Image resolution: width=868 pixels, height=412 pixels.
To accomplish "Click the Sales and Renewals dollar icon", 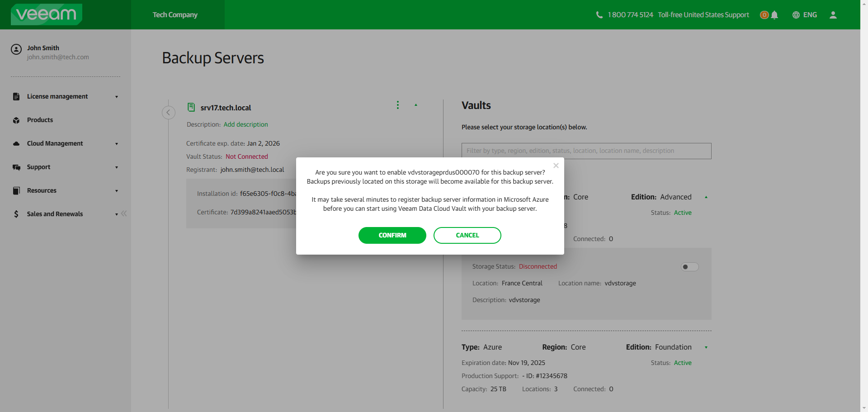I will point(16,214).
